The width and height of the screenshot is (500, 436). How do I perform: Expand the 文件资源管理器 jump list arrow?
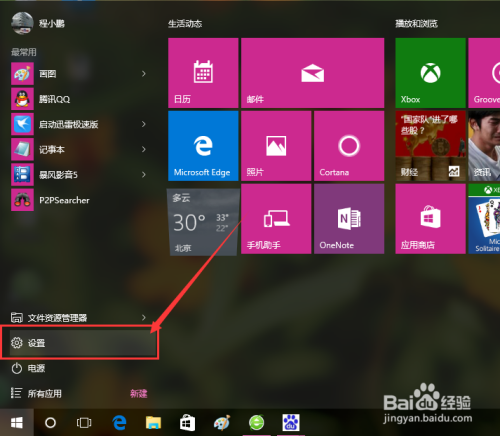pyautogui.click(x=144, y=318)
